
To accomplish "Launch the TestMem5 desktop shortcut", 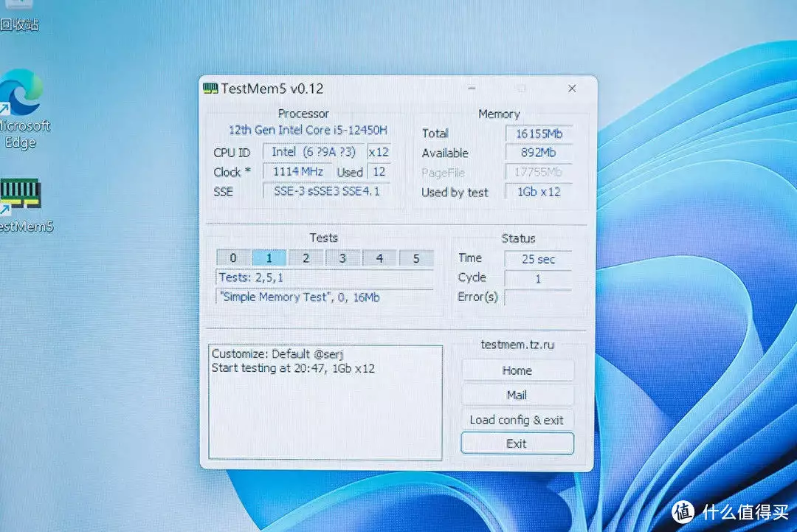I will [23, 205].
